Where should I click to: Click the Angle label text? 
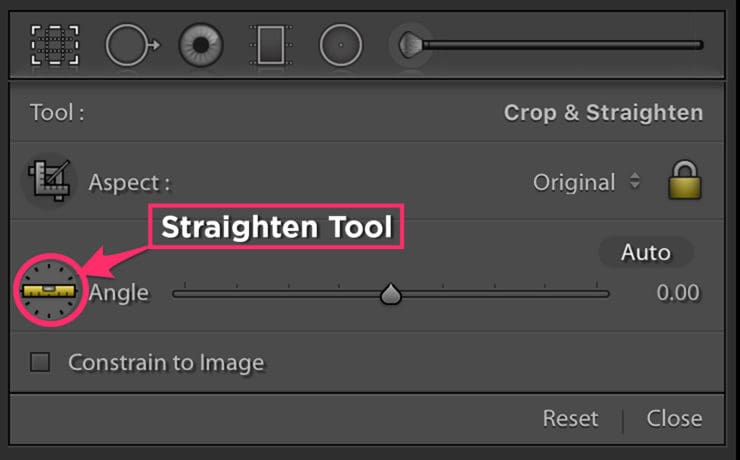coord(119,293)
